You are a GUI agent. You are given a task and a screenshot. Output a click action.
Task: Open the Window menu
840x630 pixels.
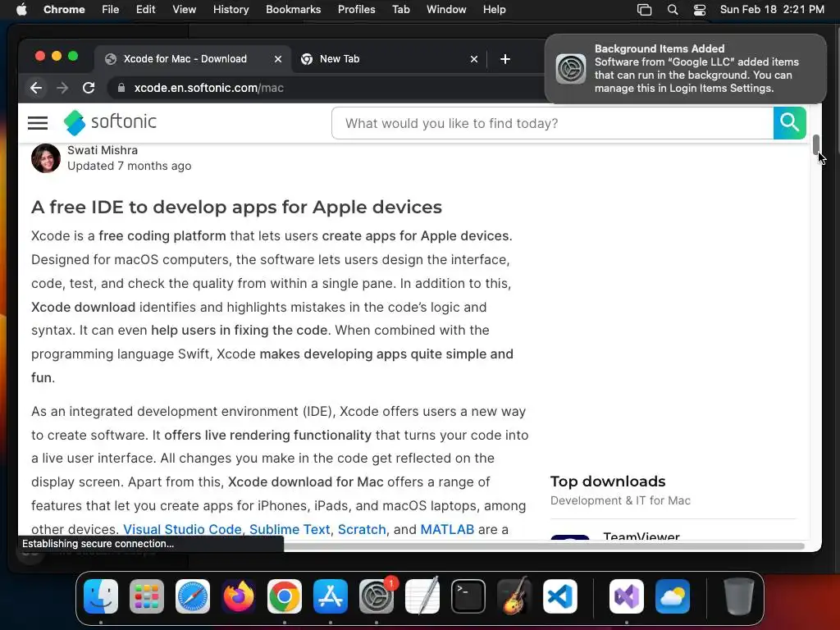(x=446, y=10)
